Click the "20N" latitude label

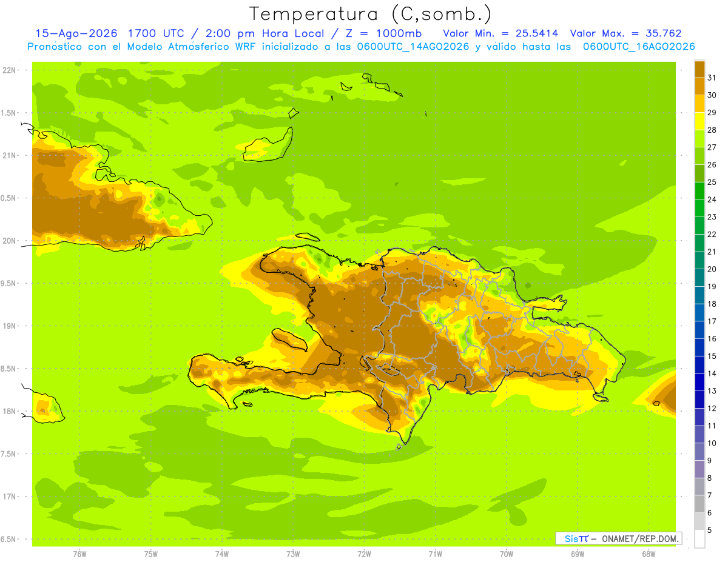click(x=9, y=241)
